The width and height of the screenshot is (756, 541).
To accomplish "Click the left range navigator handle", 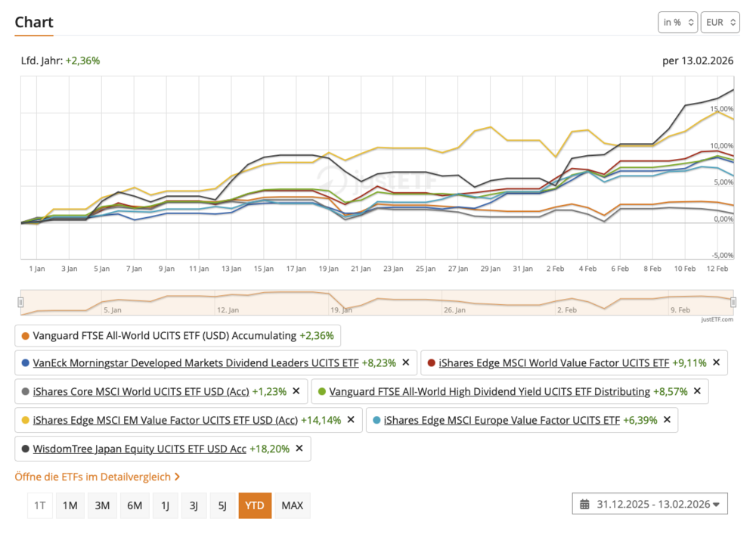I will (x=20, y=303).
